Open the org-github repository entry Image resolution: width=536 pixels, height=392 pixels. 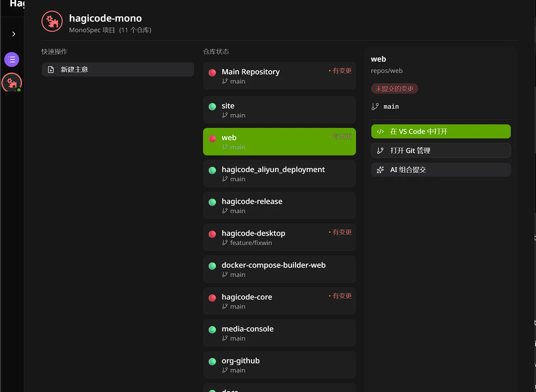coord(279,365)
